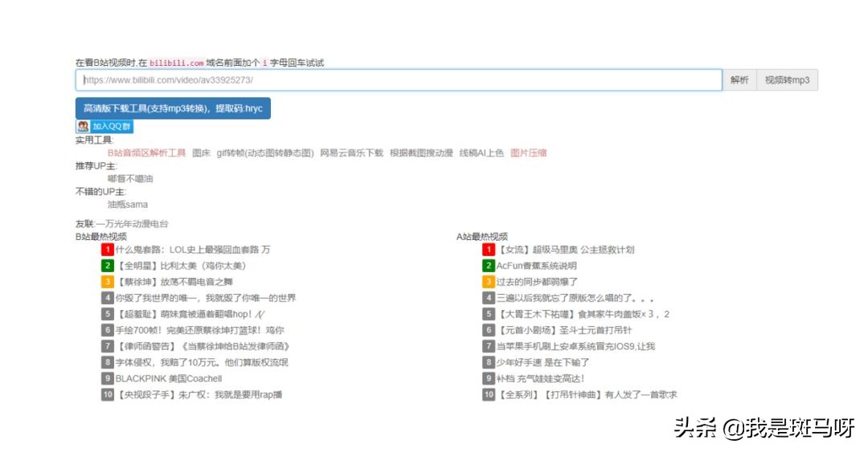Open B站 video 什么鬼套路 LOL史上最强回血套路
Image resolution: width=868 pixels, height=452 pixels.
193,250
